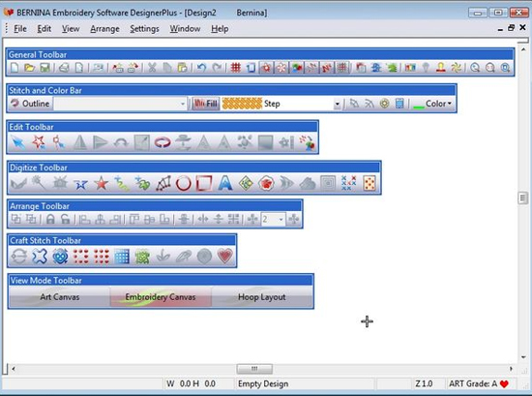This screenshot has height=396, width=532.
Task: Open the blue letter A Lettering tool
Action: click(x=225, y=183)
